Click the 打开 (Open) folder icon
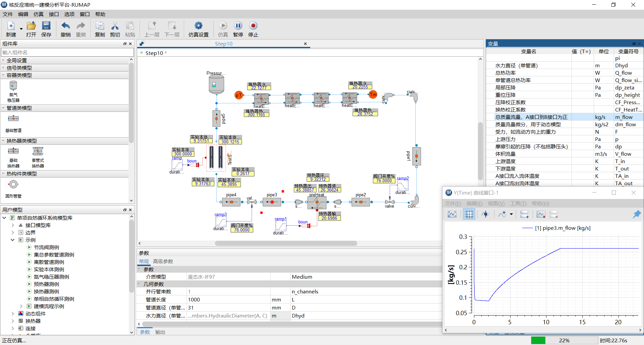Screen dimensions: 644x345 (x=31, y=26)
